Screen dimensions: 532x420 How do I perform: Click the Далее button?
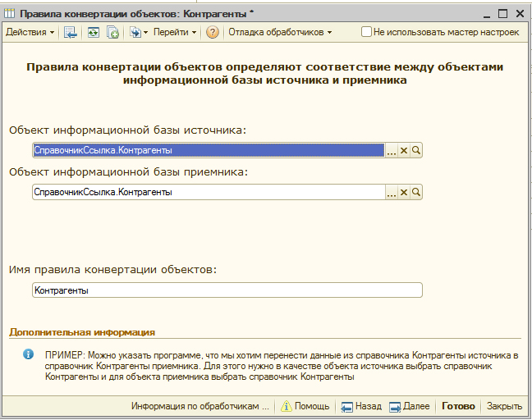click(x=409, y=406)
